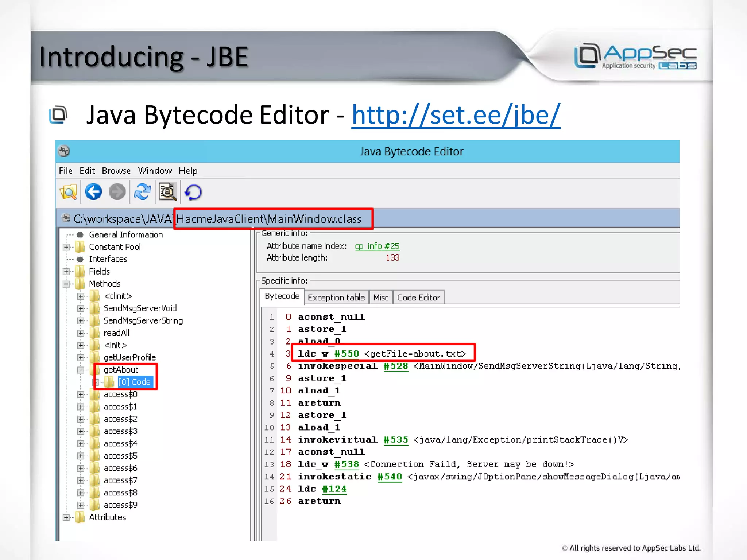Expand the getUserProfile method node
747x560 pixels.
[81, 358]
